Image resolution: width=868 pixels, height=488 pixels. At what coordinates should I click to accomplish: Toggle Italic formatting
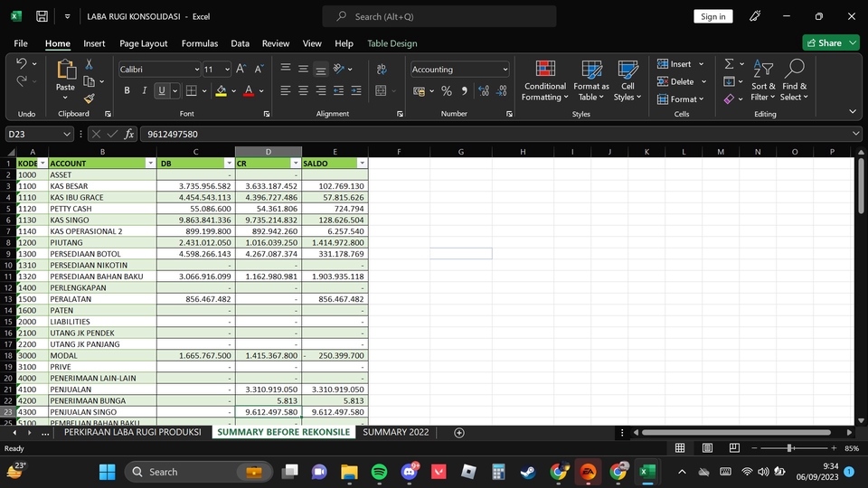point(144,90)
